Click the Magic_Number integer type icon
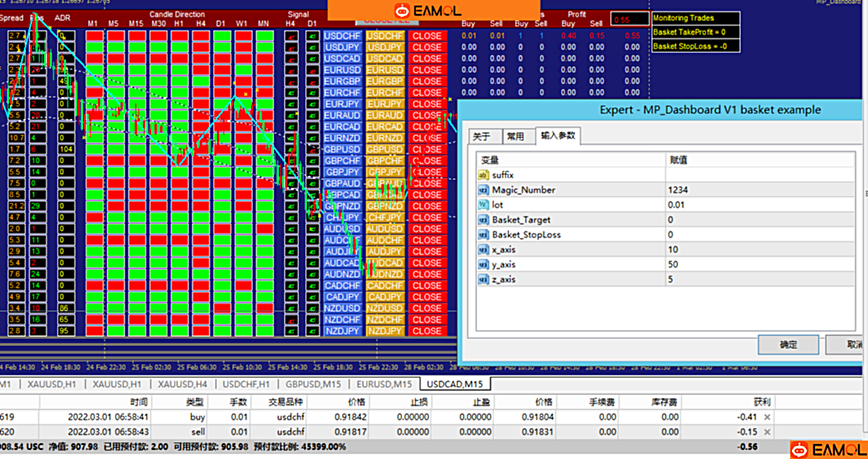This screenshot has width=868, height=459. pos(484,190)
